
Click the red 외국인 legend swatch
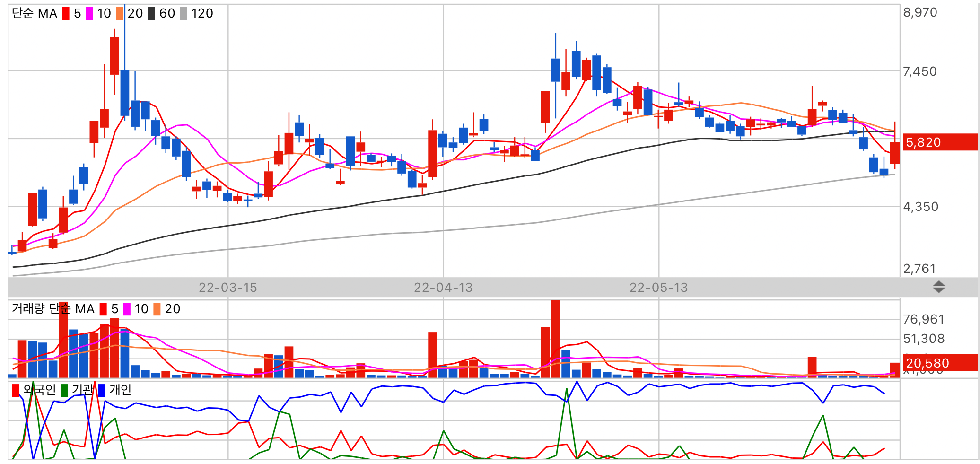pos(15,390)
